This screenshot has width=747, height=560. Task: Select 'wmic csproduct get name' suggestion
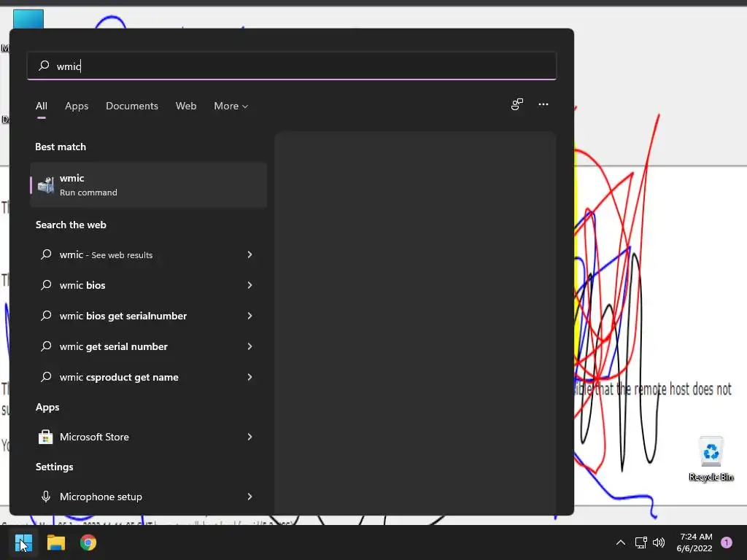click(x=148, y=377)
